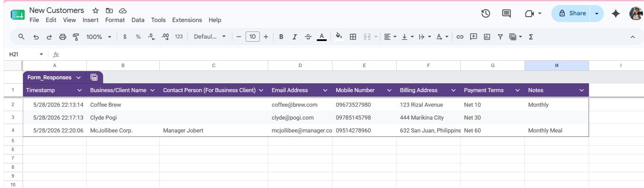644x188 pixels.
Task: Toggle italic formatting
Action: pos(295,37)
